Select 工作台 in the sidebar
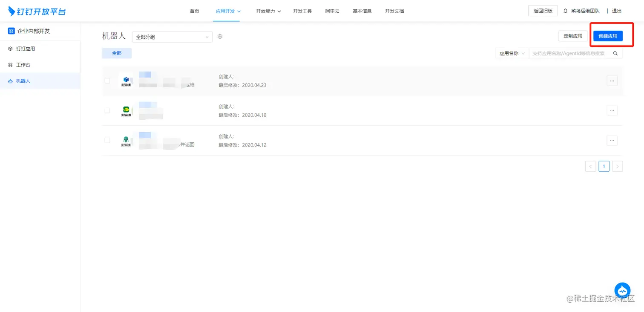 click(x=40, y=65)
